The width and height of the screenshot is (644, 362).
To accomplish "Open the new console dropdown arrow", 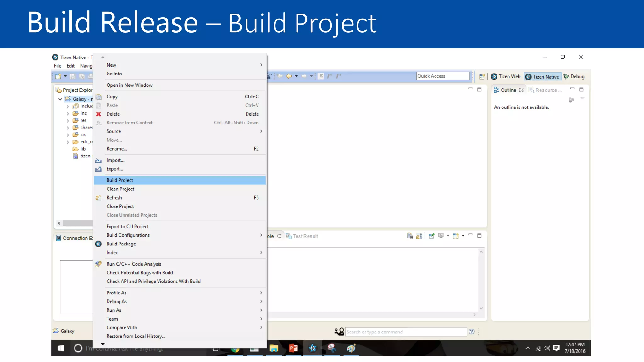I will [x=463, y=236].
